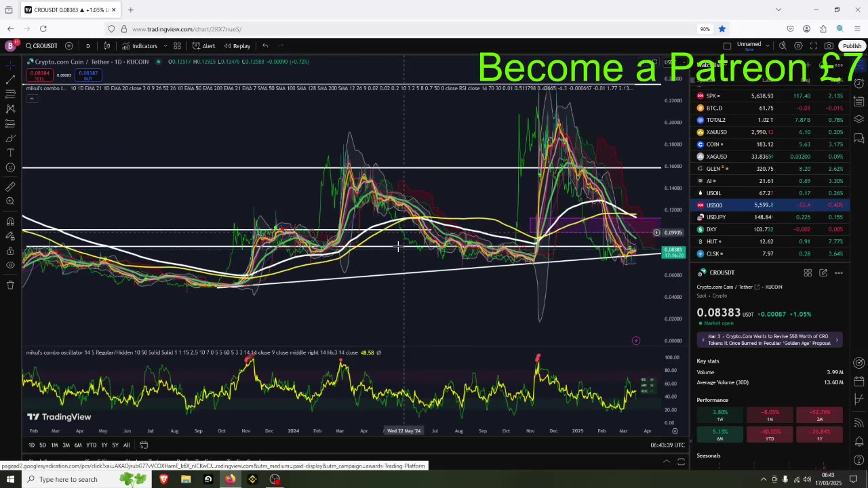Open the CROUSDT symbol search

[41, 46]
